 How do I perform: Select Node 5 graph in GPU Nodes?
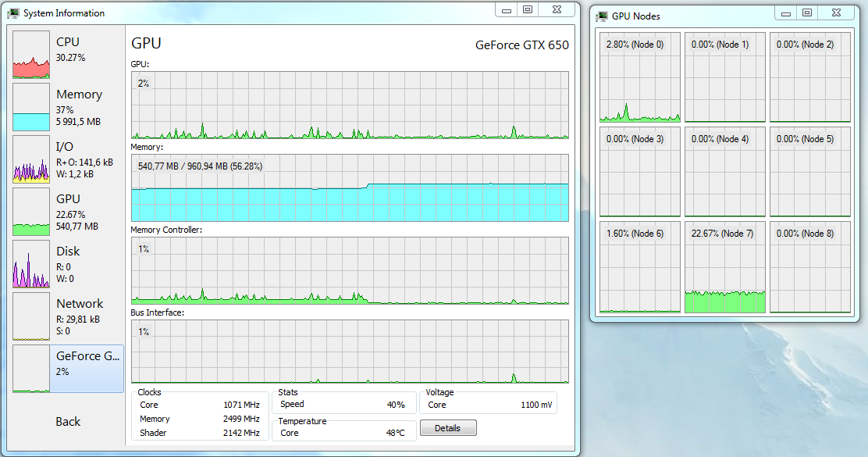(x=810, y=172)
